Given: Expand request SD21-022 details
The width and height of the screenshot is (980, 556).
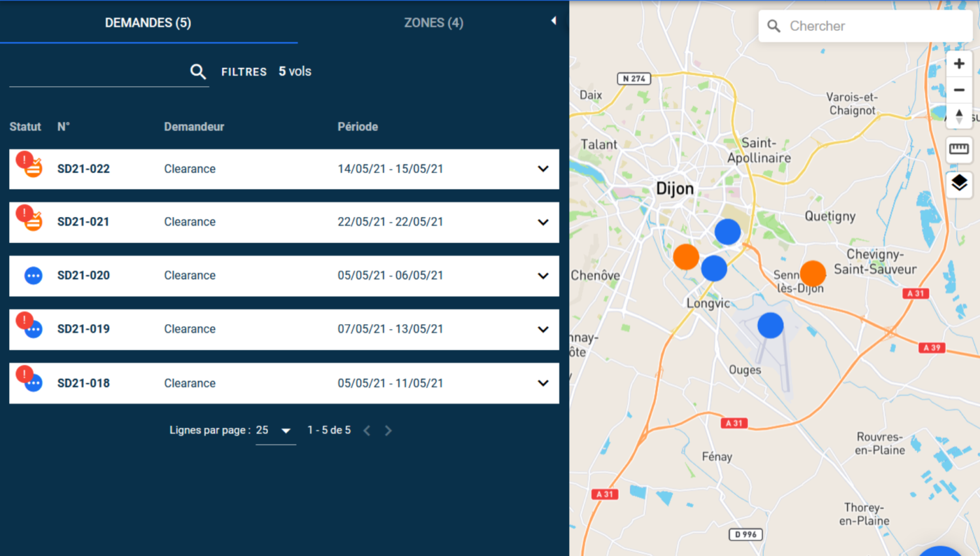Looking at the screenshot, I should [543, 169].
